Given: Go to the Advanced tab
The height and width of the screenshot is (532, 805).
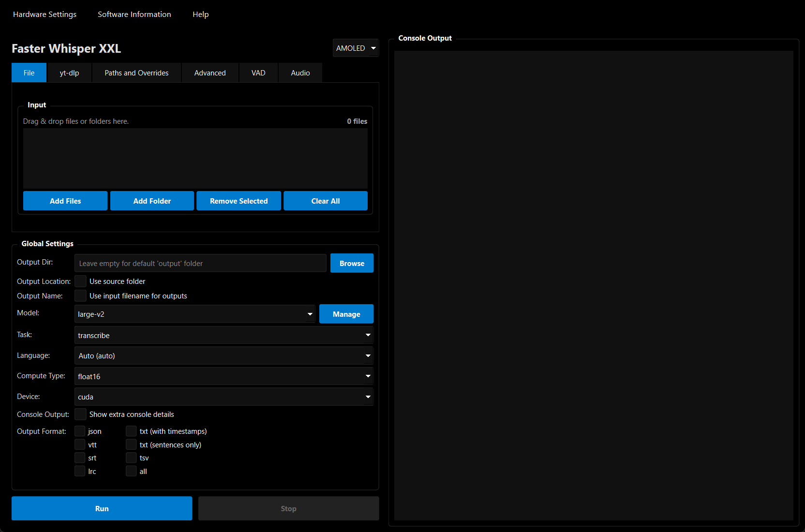Looking at the screenshot, I should tap(210, 73).
